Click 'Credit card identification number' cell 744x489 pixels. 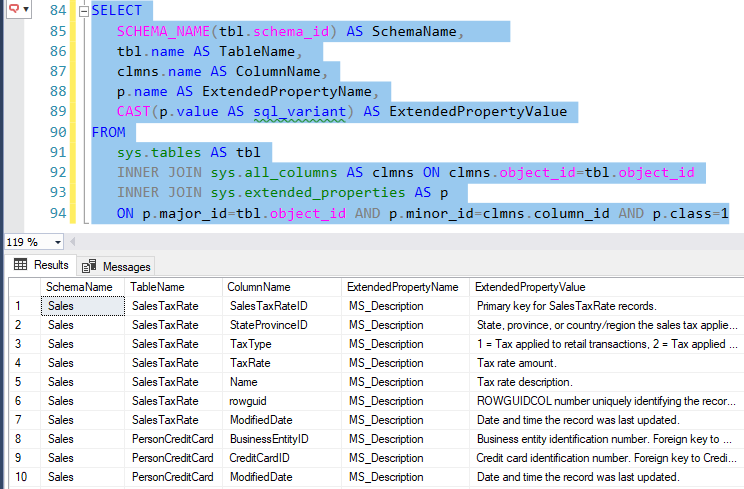(606, 458)
